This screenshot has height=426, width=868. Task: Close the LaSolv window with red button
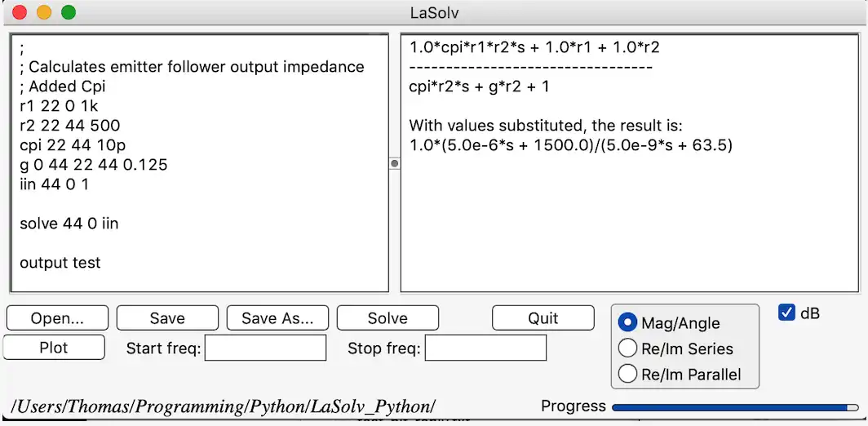pyautogui.click(x=20, y=12)
